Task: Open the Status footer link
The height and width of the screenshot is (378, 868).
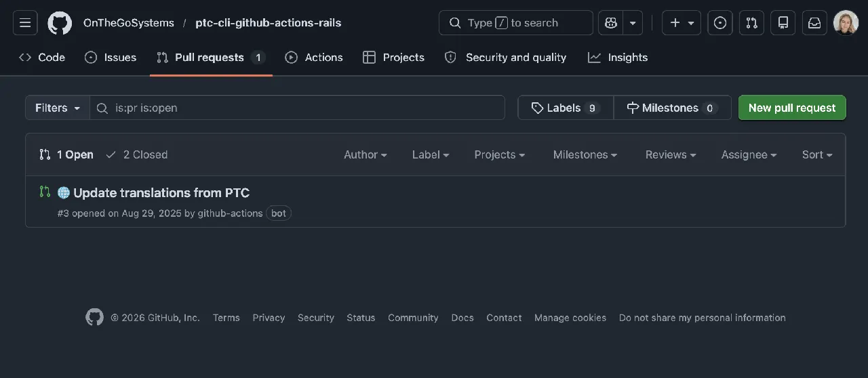Action: pyautogui.click(x=361, y=318)
